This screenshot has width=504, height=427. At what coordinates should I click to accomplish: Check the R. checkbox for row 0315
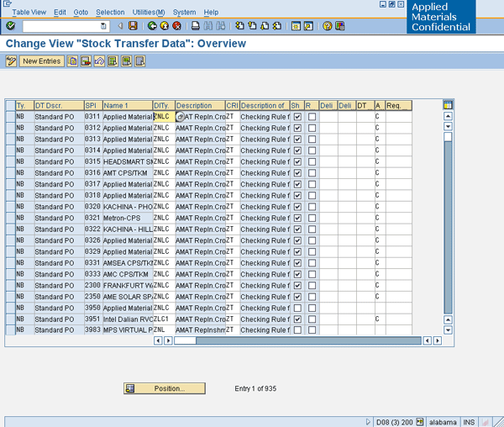(x=312, y=161)
